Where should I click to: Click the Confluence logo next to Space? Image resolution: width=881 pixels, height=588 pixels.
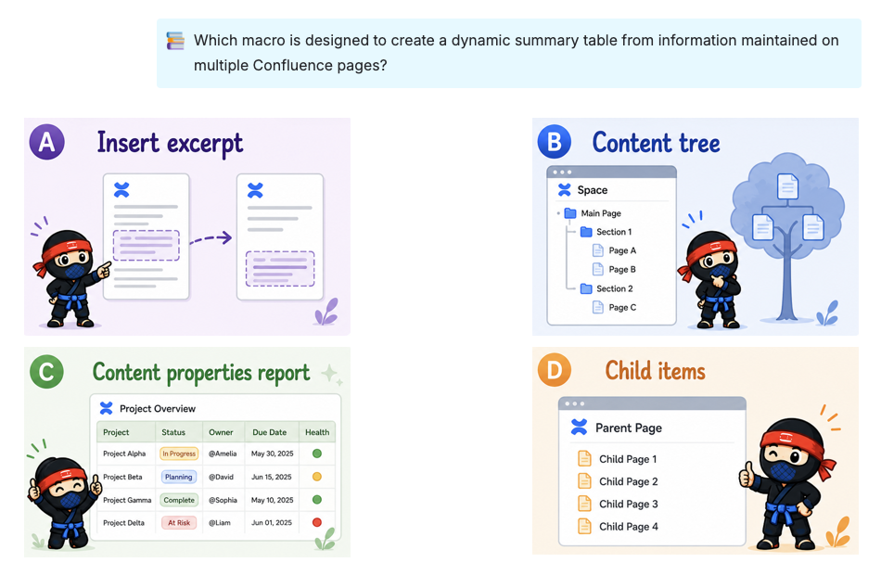[x=564, y=190]
